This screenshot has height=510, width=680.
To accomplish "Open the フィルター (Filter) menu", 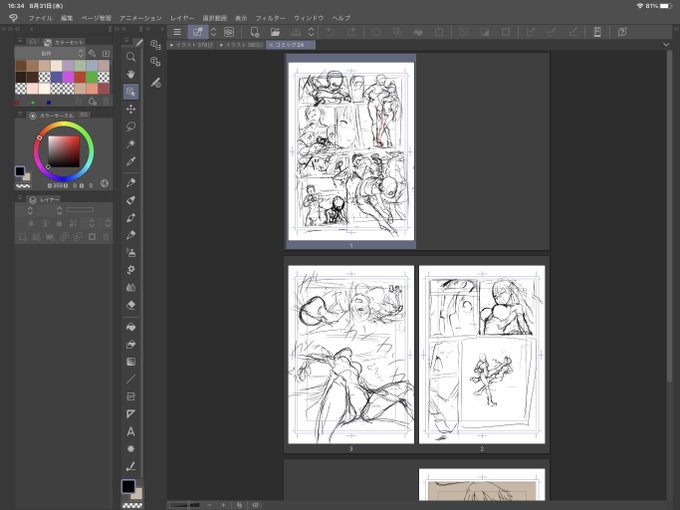I will [270, 18].
